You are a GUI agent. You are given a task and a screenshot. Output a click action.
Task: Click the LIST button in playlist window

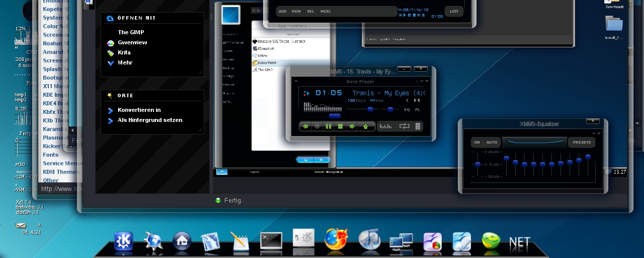pos(454,11)
